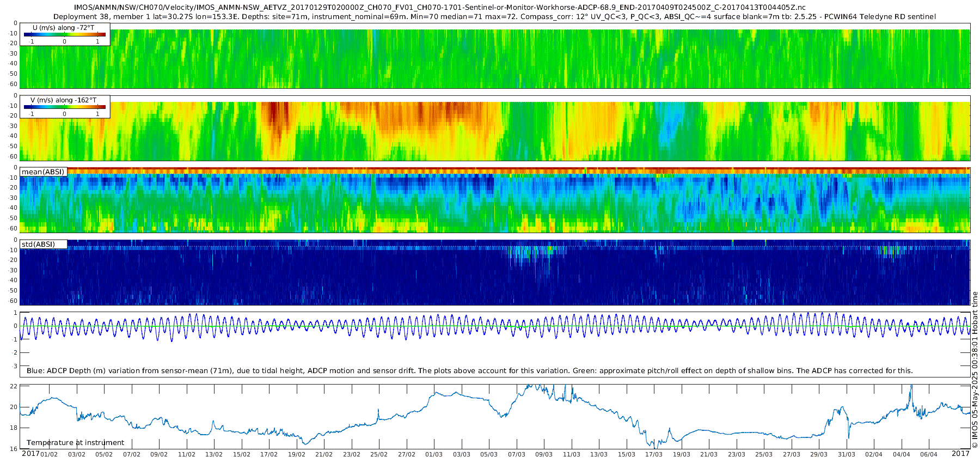The image size is (980, 463).
Task: Select the mean(ABSI) panel label
Action: [x=44, y=172]
